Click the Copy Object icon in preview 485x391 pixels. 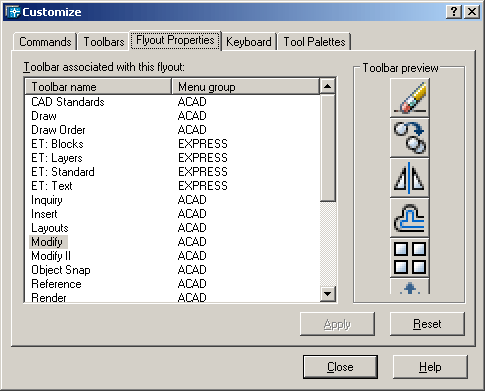coord(409,138)
